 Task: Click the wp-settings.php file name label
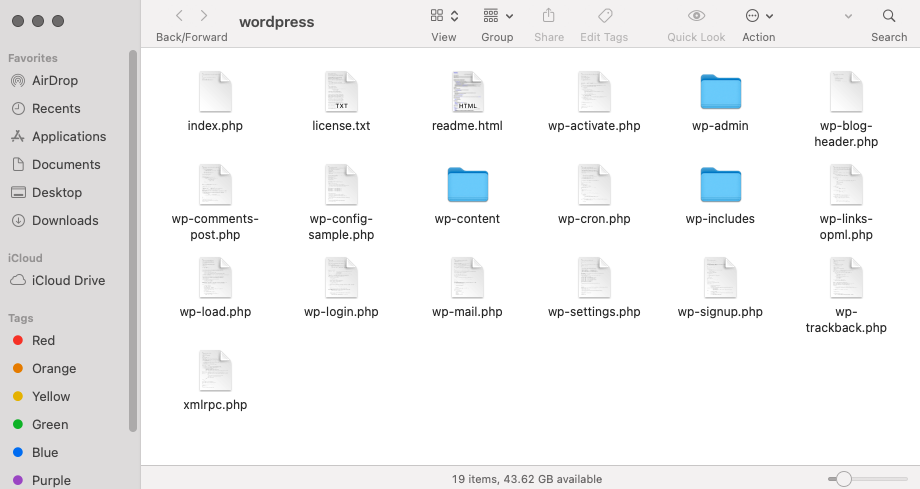(594, 312)
